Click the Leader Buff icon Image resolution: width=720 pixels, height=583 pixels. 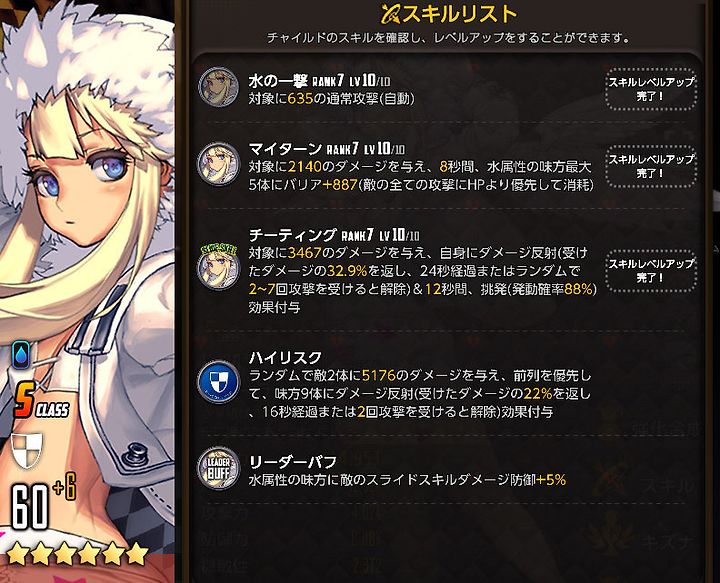(219, 468)
